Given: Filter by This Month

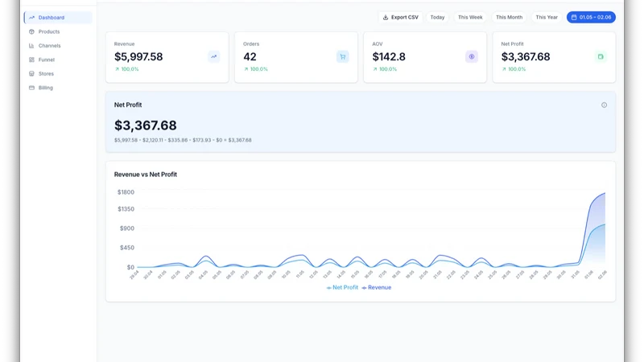Looking at the screenshot, I should click(x=509, y=17).
